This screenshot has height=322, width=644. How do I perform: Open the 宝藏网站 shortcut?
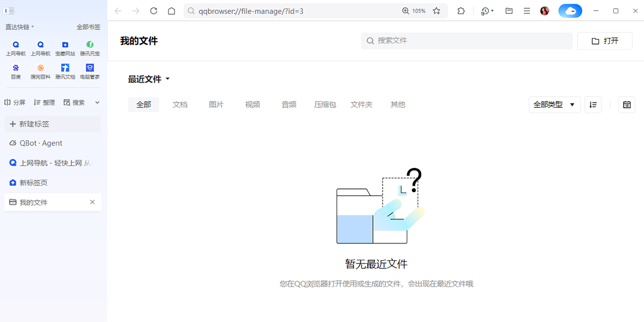[x=65, y=48]
